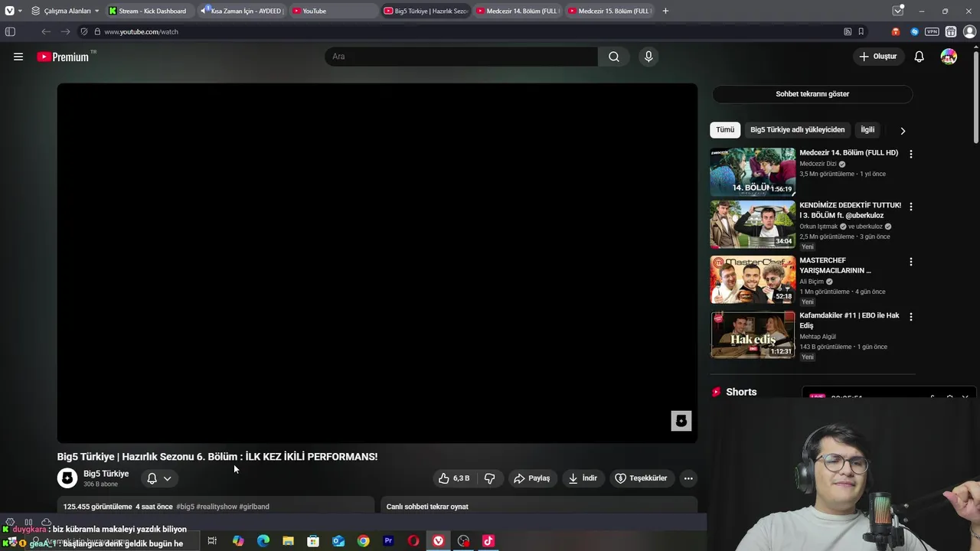Like the video with thumbs up
This screenshot has width=980, height=551.
tap(453, 478)
